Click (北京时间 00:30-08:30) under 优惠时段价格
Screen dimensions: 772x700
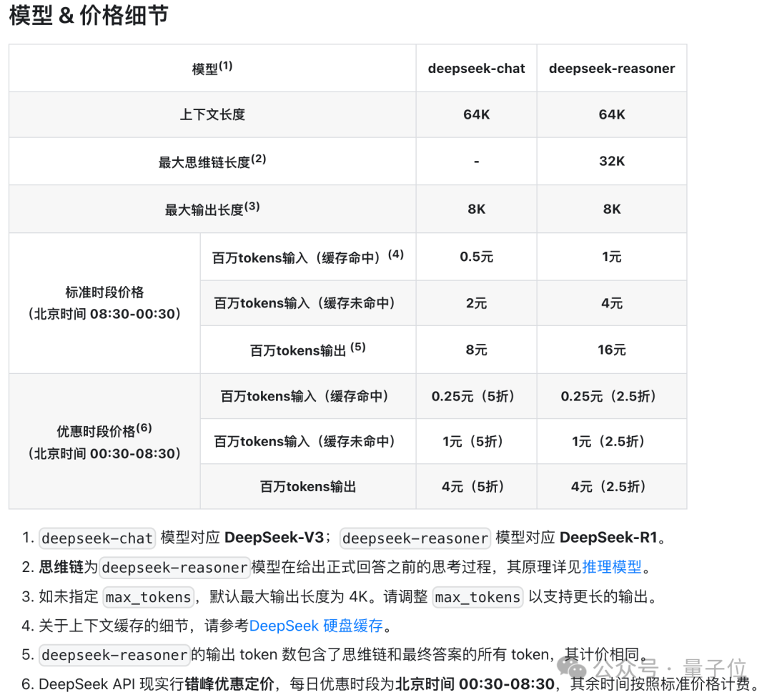click(x=104, y=453)
